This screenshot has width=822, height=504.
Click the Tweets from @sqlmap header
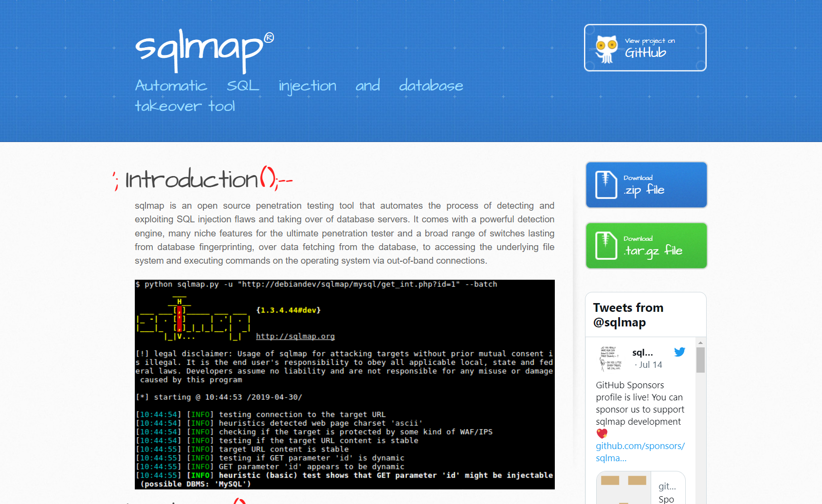628,315
